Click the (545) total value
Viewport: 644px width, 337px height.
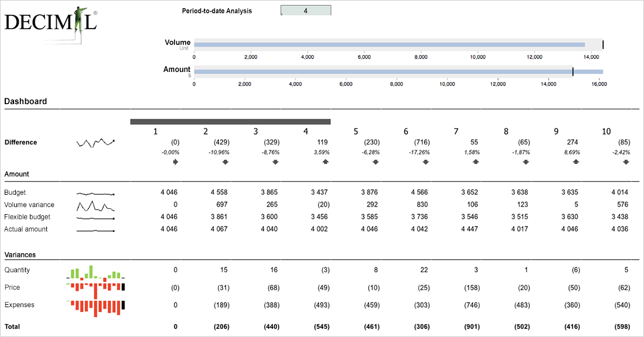point(321,326)
